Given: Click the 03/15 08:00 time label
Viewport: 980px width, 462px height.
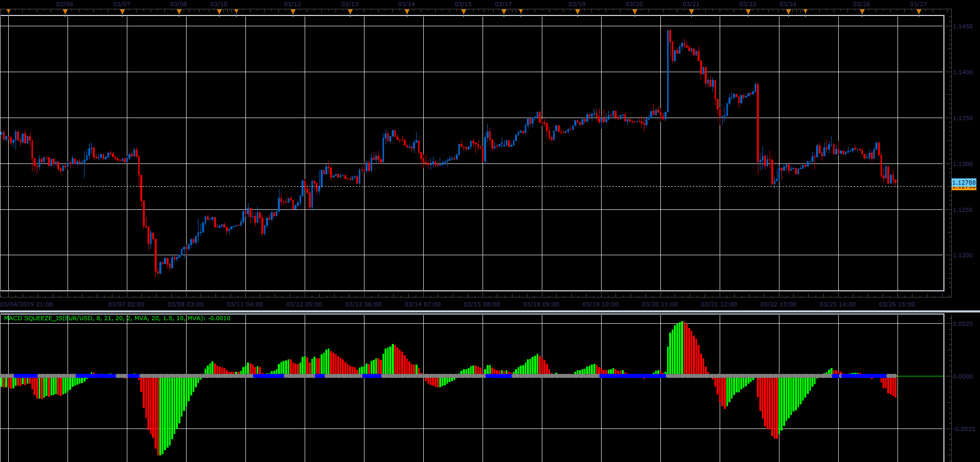Looking at the screenshot, I should pyautogui.click(x=482, y=304).
